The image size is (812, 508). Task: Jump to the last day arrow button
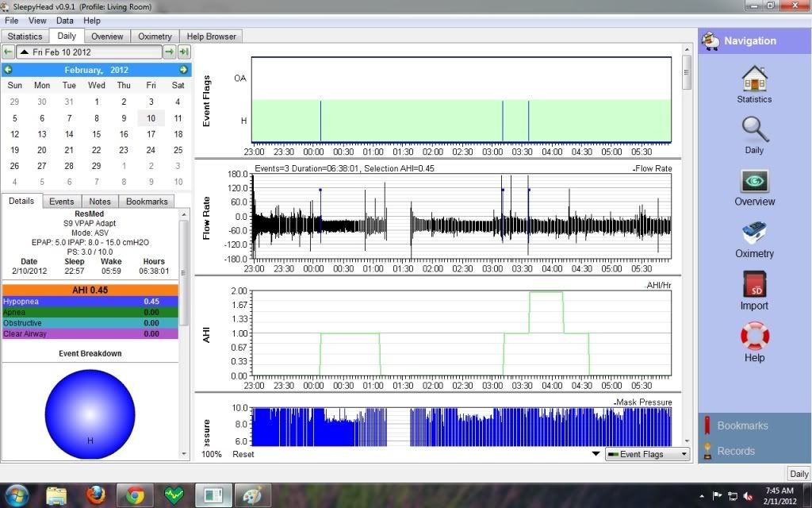click(x=184, y=52)
